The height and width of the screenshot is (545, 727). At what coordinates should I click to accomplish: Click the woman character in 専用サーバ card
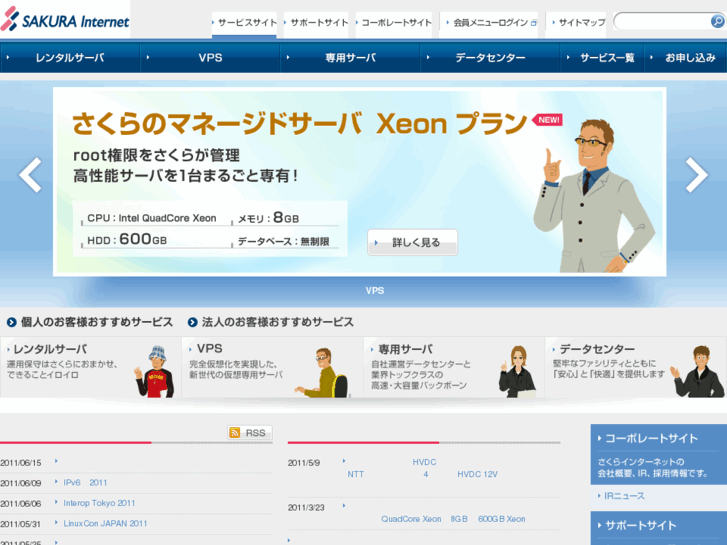(x=517, y=372)
